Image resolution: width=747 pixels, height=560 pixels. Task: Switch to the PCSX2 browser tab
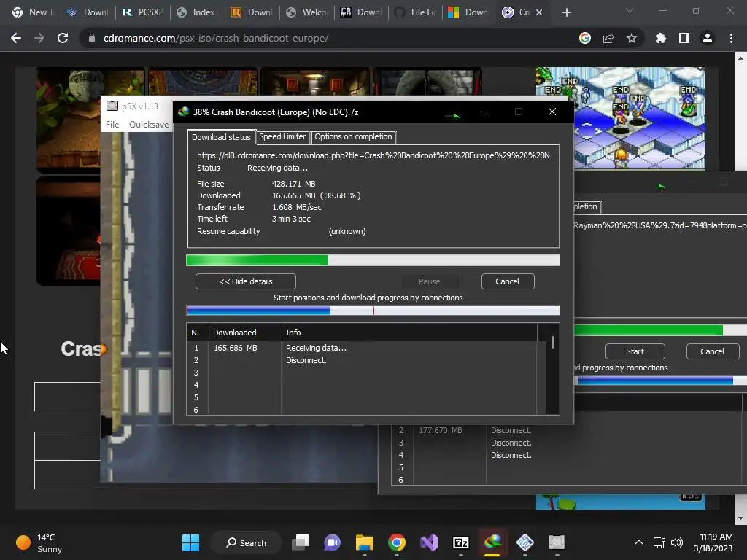pos(142,12)
